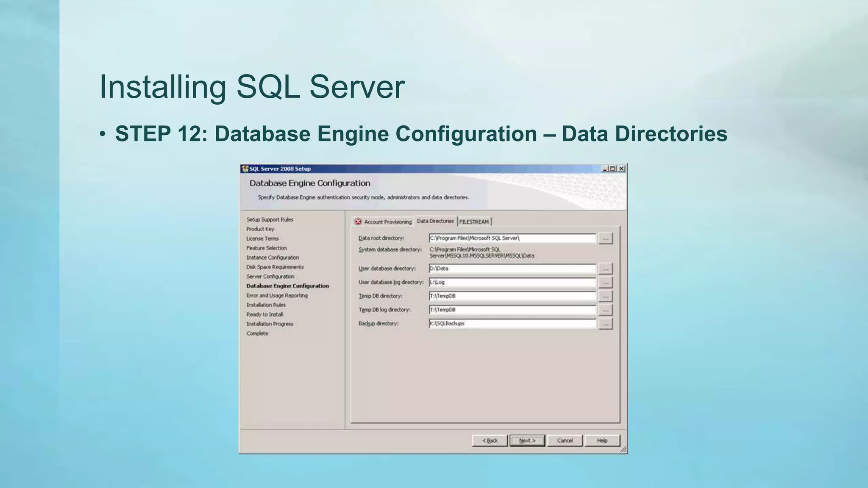The height and width of the screenshot is (488, 868).
Task: Edit the Temp DB log directory field
Action: click(x=512, y=310)
